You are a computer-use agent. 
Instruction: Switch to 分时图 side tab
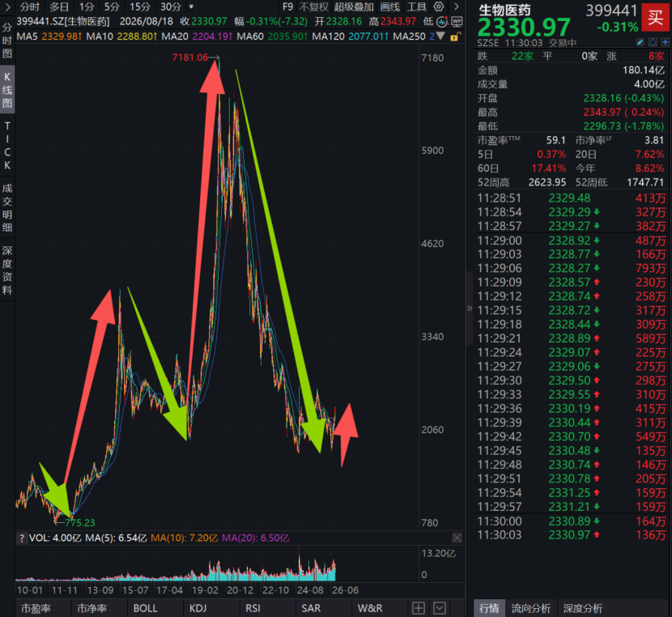pos(7,40)
